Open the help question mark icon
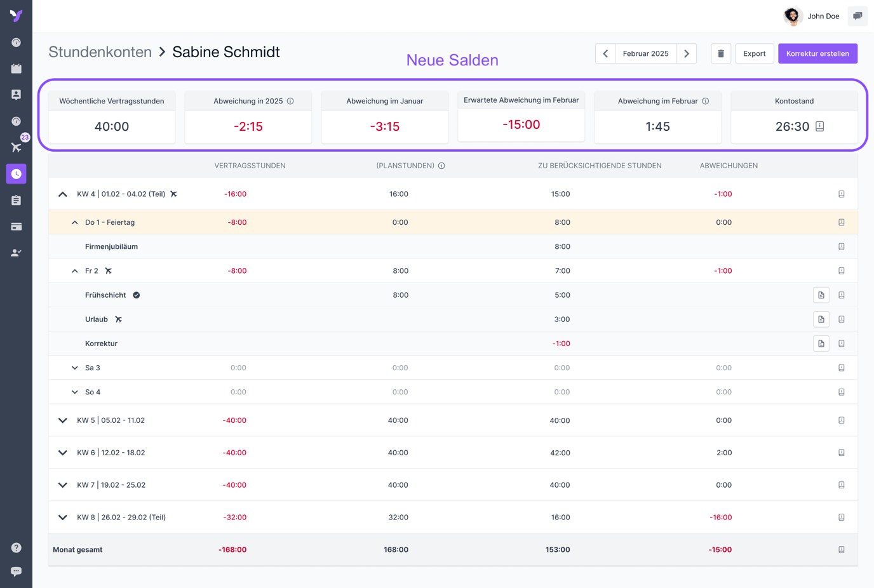Viewport: 874px width, 588px height. pos(16,547)
